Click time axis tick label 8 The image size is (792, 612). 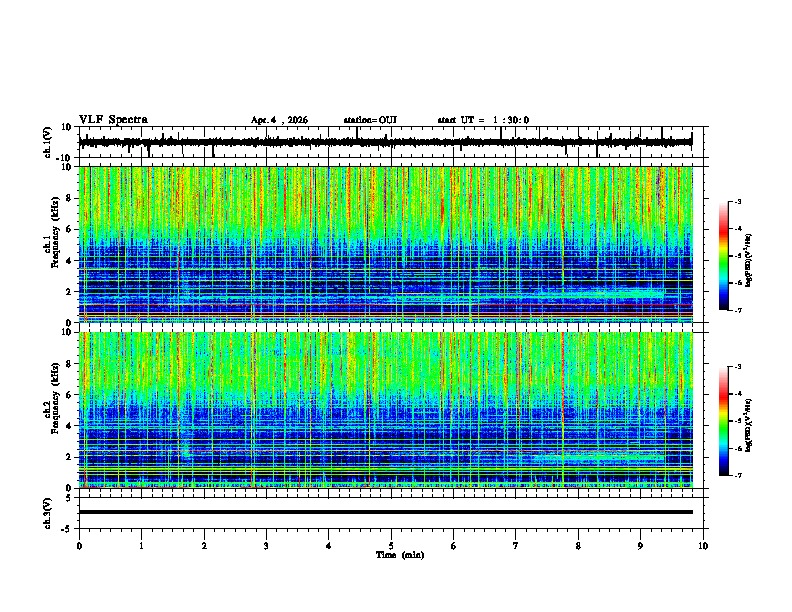[578, 546]
